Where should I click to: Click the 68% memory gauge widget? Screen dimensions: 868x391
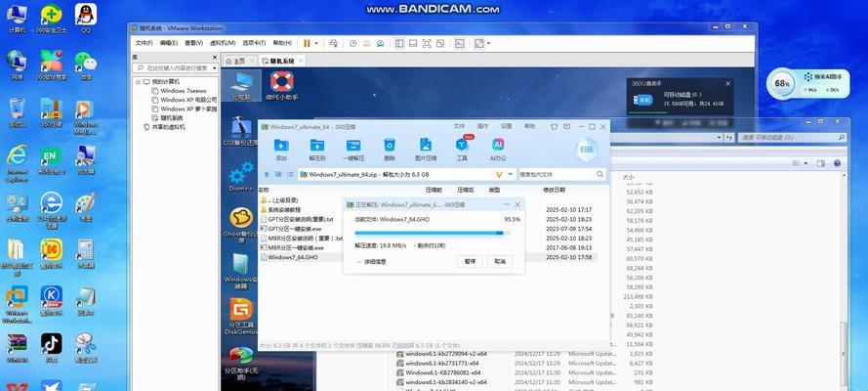pyautogui.click(x=782, y=84)
